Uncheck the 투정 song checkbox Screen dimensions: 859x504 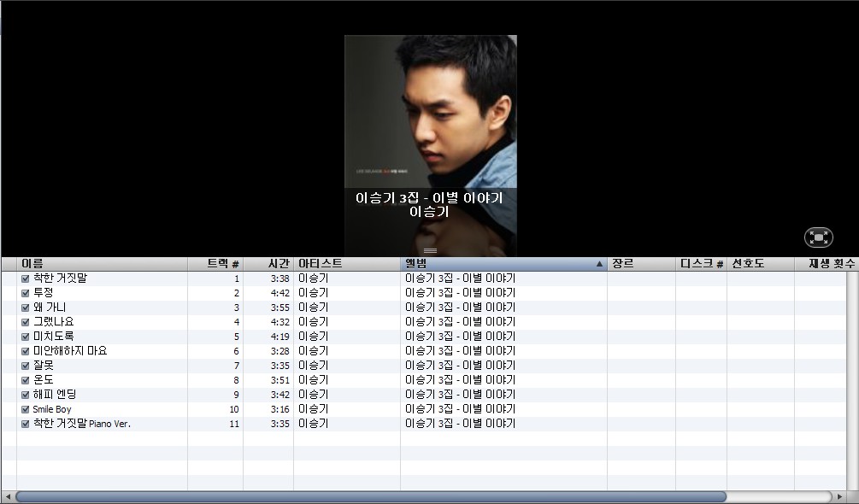pyautogui.click(x=25, y=293)
